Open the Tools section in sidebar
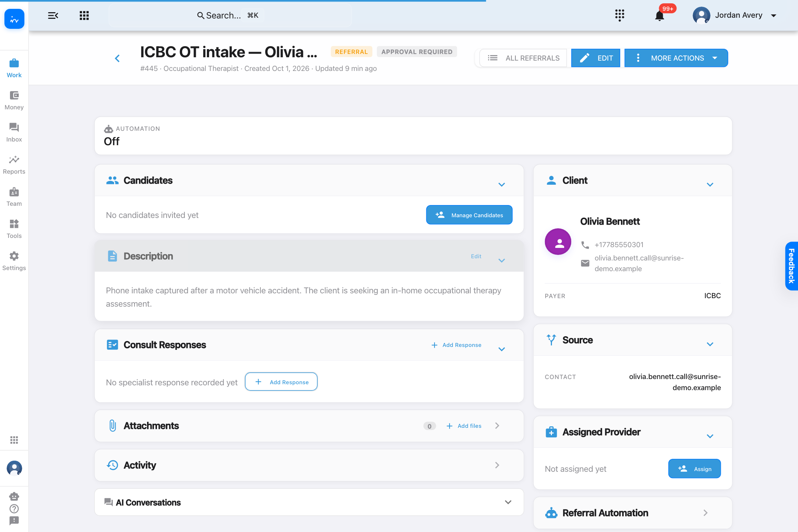798x532 pixels. 14,229
